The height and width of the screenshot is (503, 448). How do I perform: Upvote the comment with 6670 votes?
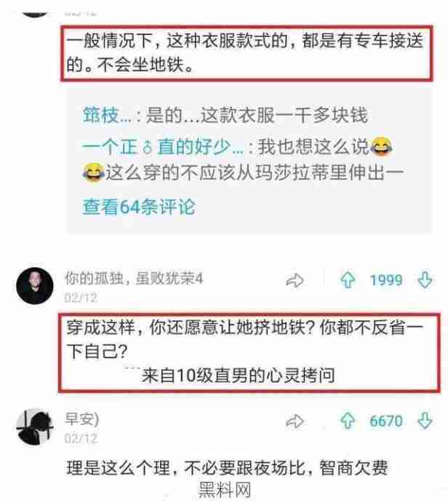pos(348,421)
